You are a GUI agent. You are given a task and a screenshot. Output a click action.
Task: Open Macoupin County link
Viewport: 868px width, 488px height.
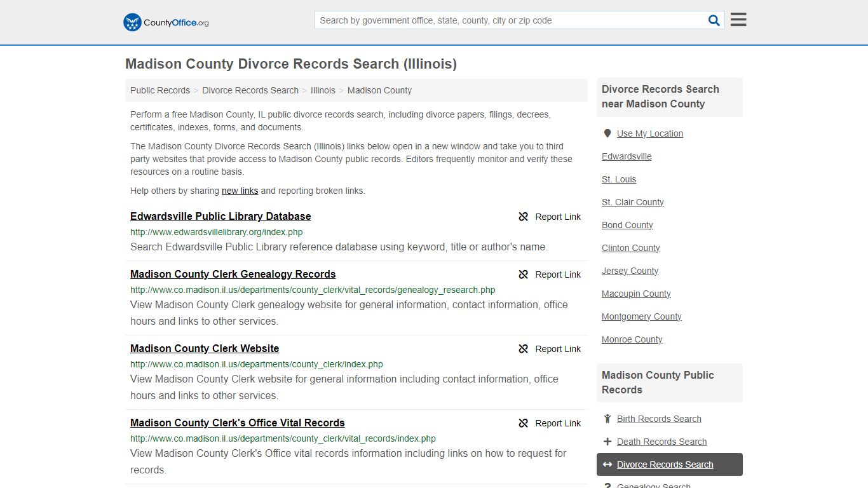(636, 294)
